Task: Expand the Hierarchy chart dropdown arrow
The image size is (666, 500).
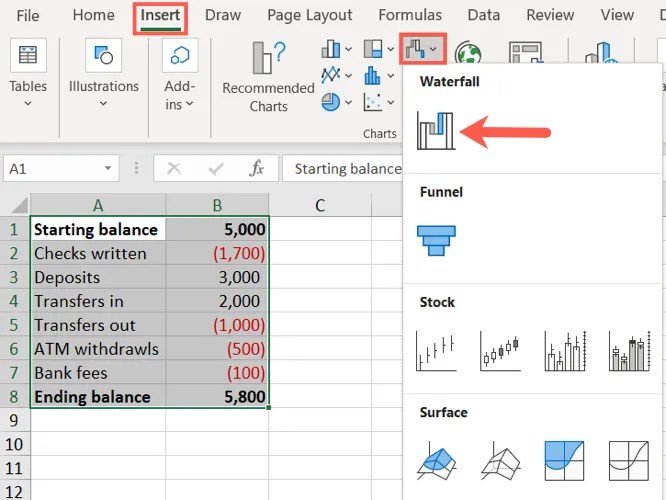Action: [x=390, y=49]
